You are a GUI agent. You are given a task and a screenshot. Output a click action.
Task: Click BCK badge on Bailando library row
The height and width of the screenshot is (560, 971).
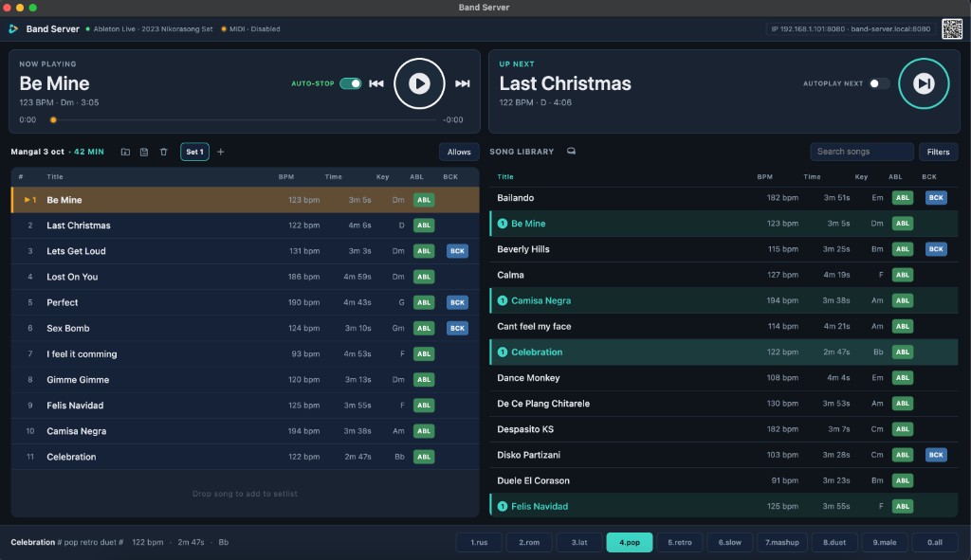936,198
